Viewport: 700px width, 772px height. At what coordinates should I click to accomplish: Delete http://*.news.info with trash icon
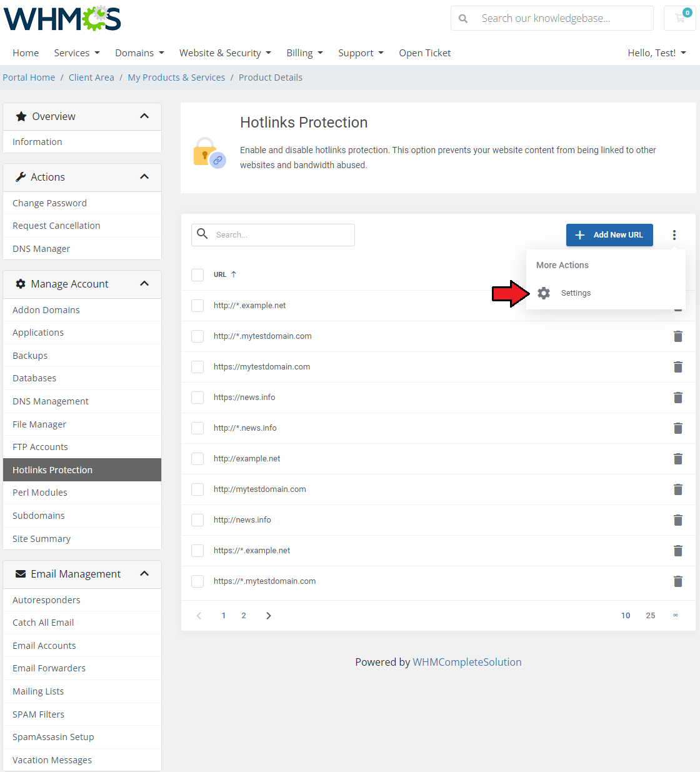678,428
